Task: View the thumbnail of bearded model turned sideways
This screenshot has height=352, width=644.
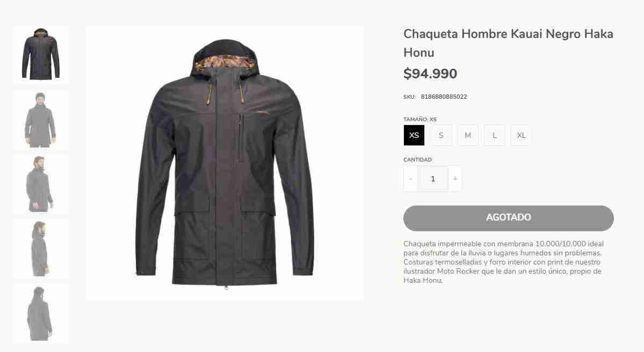Action: [x=41, y=184]
